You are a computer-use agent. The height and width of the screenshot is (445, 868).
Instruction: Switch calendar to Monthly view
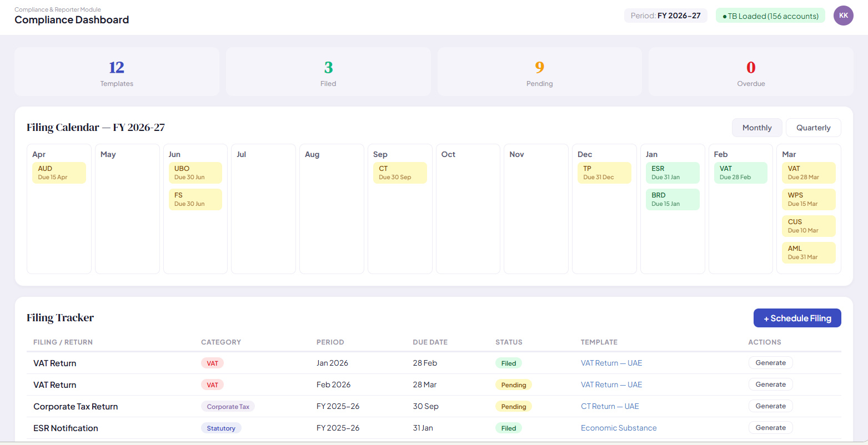(x=757, y=128)
